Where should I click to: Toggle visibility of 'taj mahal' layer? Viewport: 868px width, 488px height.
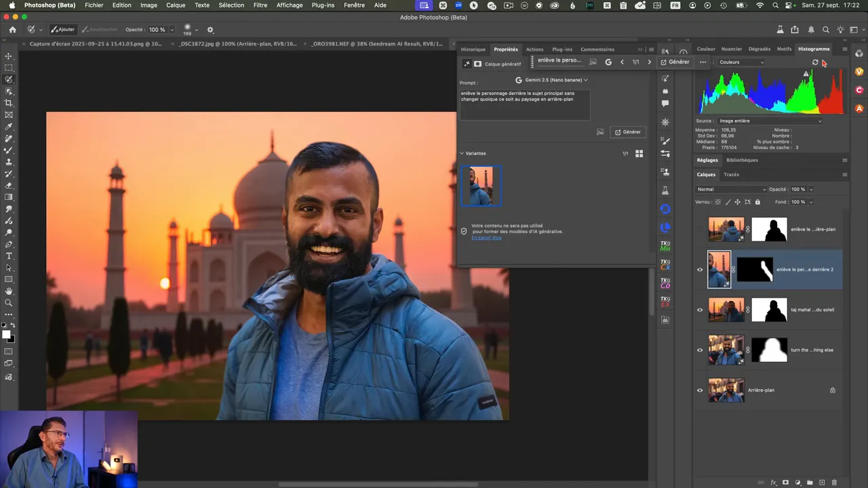point(700,310)
